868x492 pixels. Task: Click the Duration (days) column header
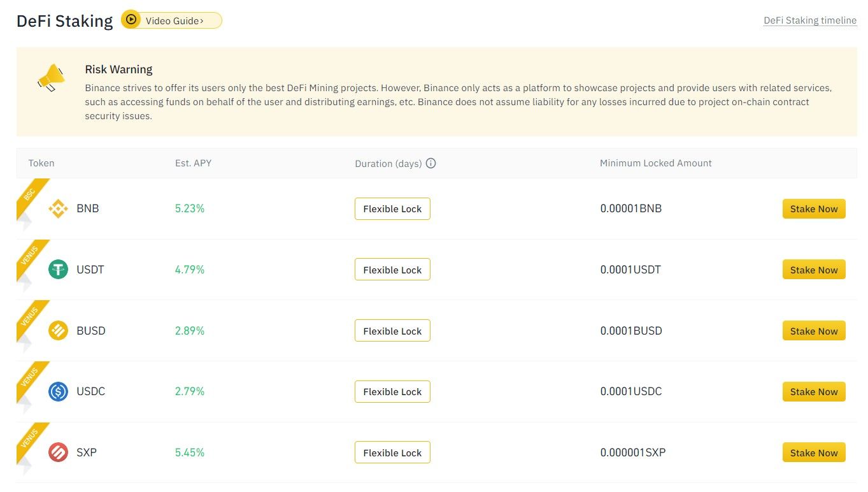(x=388, y=164)
